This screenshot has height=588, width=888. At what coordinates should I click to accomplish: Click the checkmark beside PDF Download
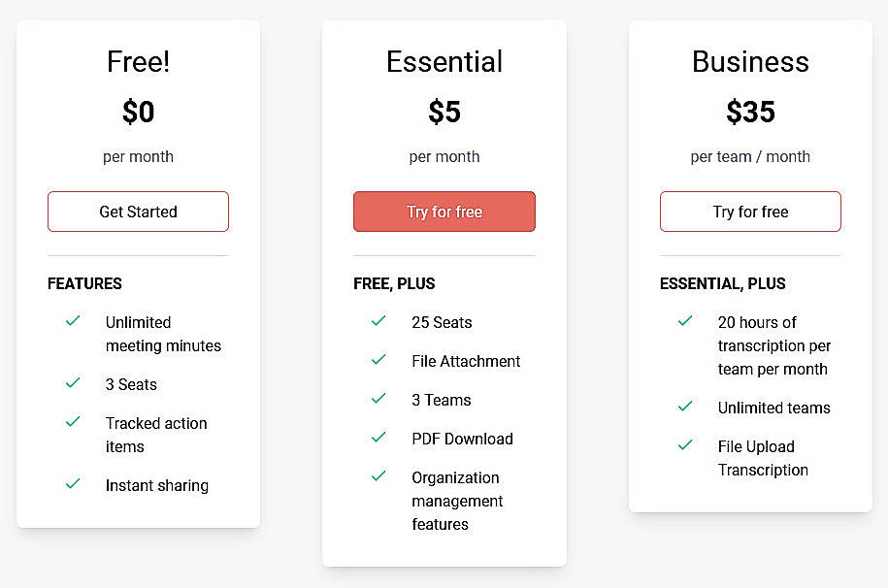[x=378, y=439]
